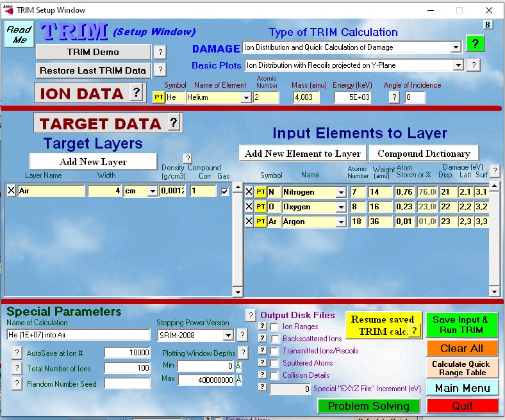Click the TRIM Demo button
505x420 pixels.
(93, 52)
